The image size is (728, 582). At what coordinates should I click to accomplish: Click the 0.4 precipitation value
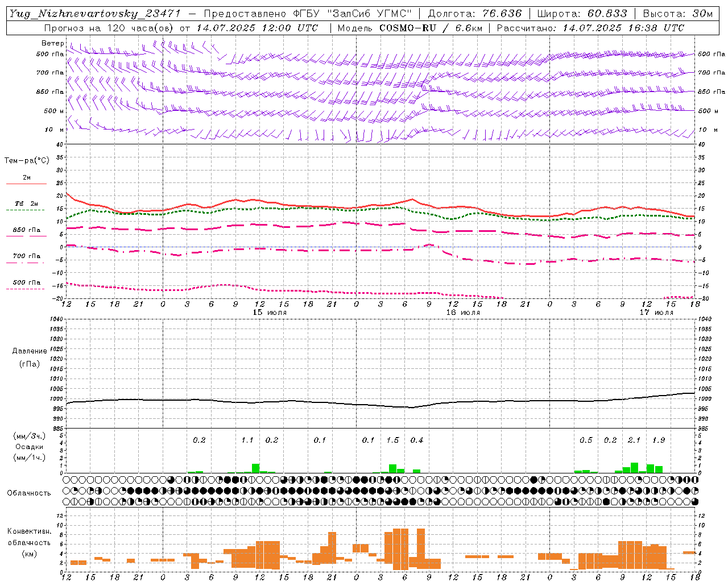click(417, 440)
